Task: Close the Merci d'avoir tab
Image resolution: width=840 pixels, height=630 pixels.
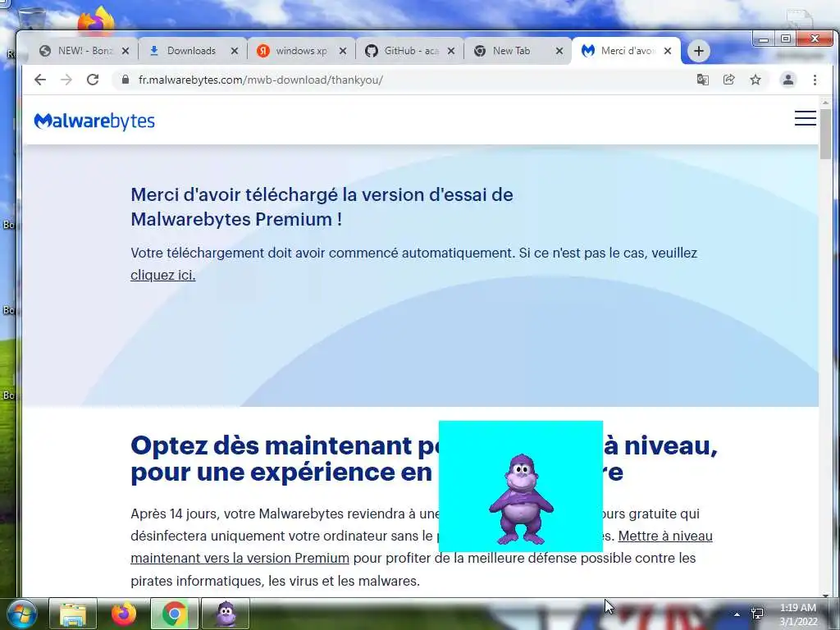Action: pyautogui.click(x=668, y=51)
